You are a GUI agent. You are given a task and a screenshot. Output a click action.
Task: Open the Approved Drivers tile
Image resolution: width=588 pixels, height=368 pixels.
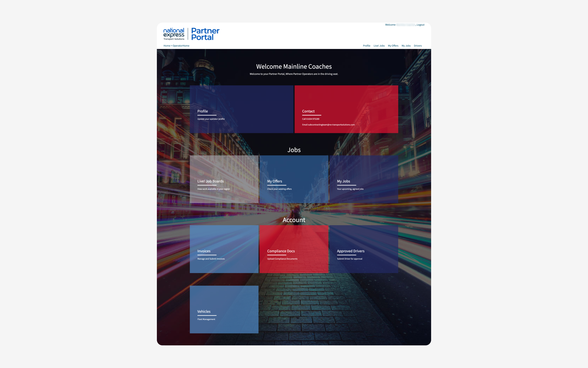coord(364,249)
